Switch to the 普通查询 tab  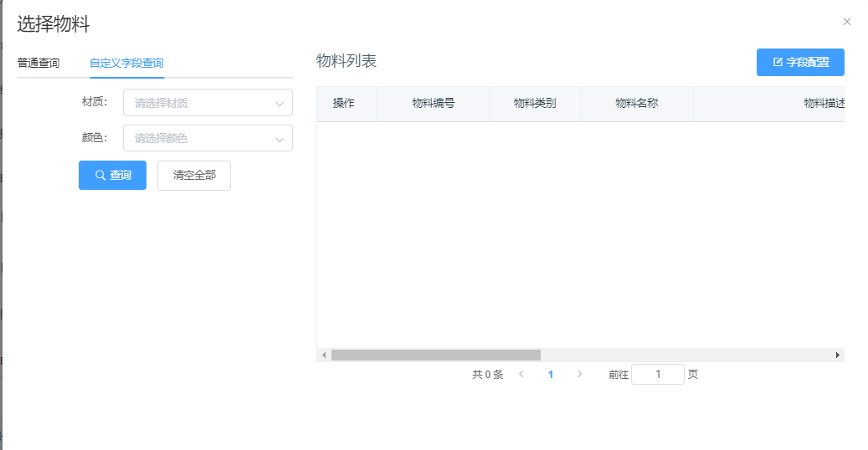pos(39,63)
